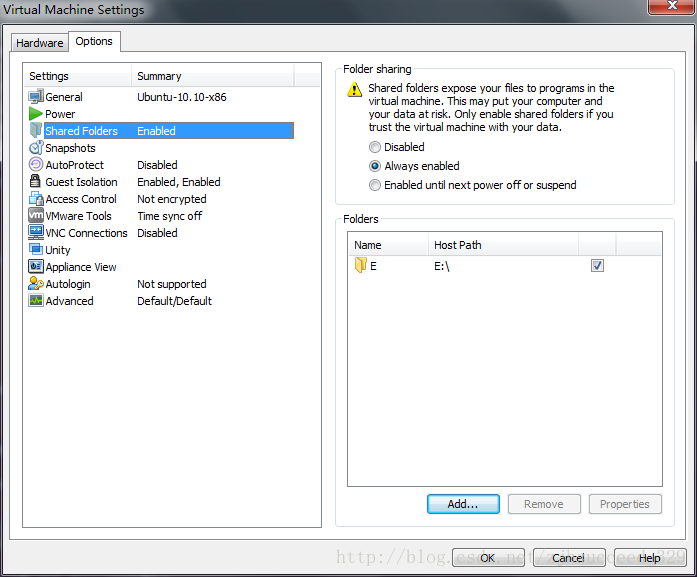Click the General settings computer icon

36,96
